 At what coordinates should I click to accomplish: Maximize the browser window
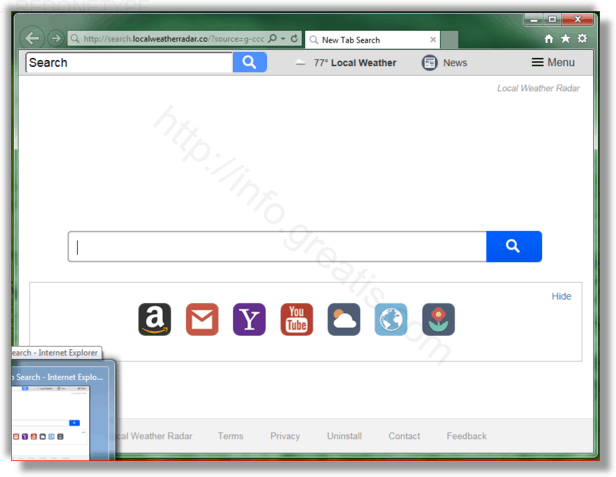click(552, 19)
